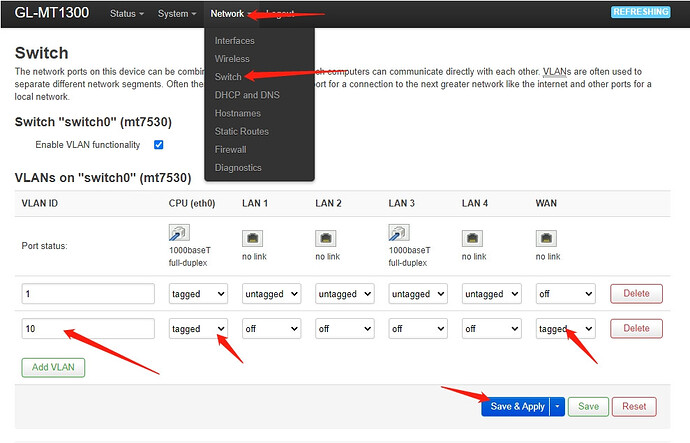
Task: Click the LAN 2 port status icon
Action: [326, 238]
